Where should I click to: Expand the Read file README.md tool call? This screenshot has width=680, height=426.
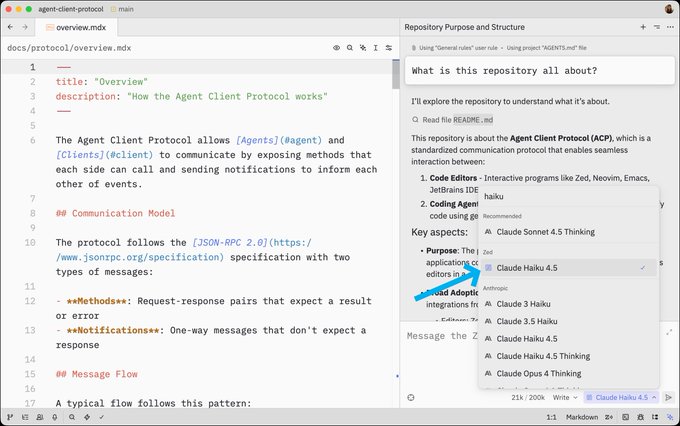452,120
